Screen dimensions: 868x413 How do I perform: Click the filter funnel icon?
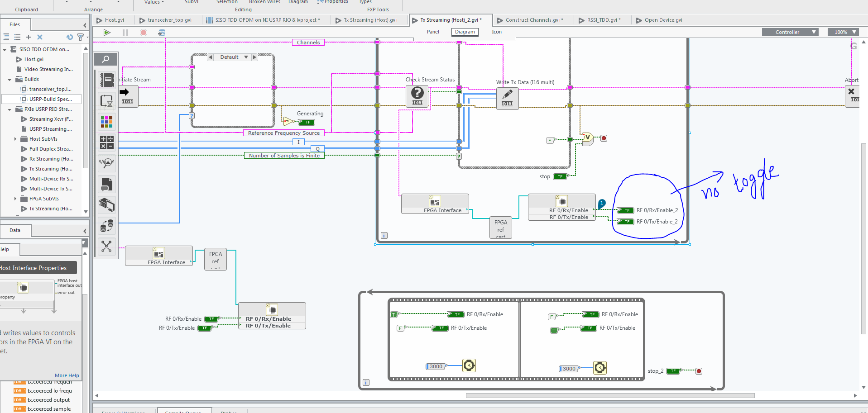81,37
